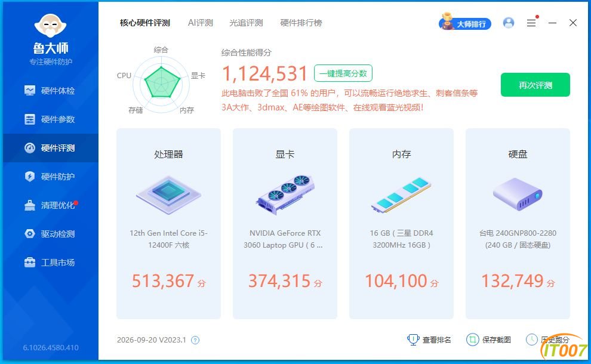Close the 鲁大师 window
Viewport: 591px width, 364px height.
(573, 23)
